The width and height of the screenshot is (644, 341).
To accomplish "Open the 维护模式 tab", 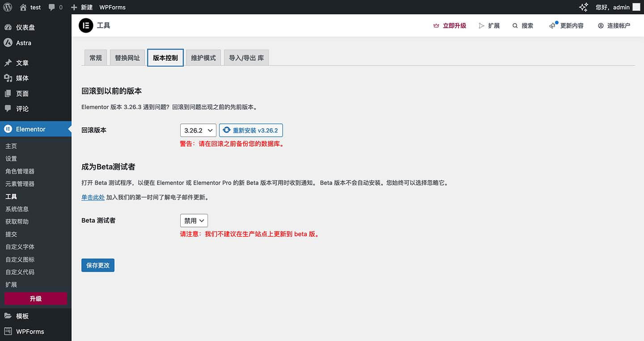I will 203,58.
